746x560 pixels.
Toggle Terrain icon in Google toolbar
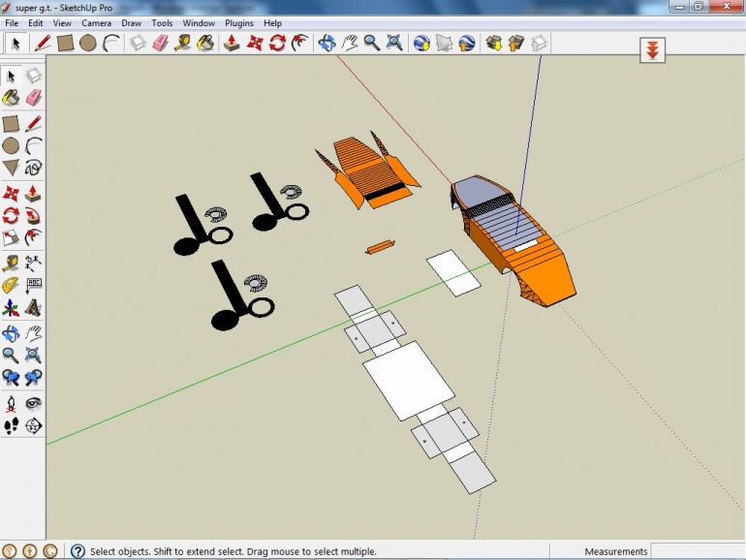[444, 44]
